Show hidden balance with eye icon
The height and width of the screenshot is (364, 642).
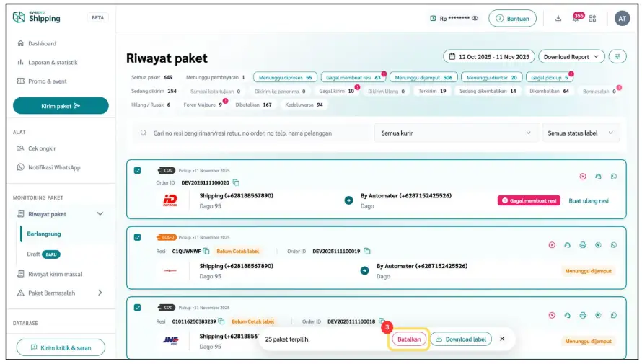point(475,19)
